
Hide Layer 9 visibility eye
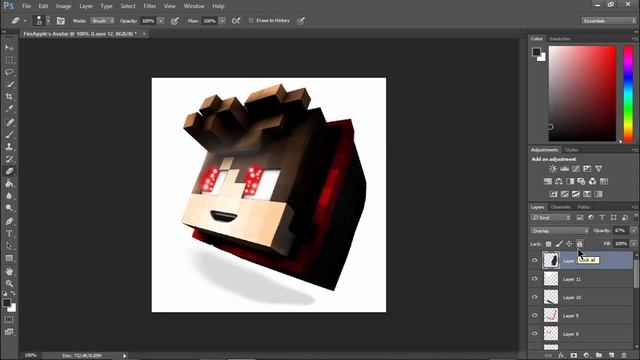[x=535, y=316]
